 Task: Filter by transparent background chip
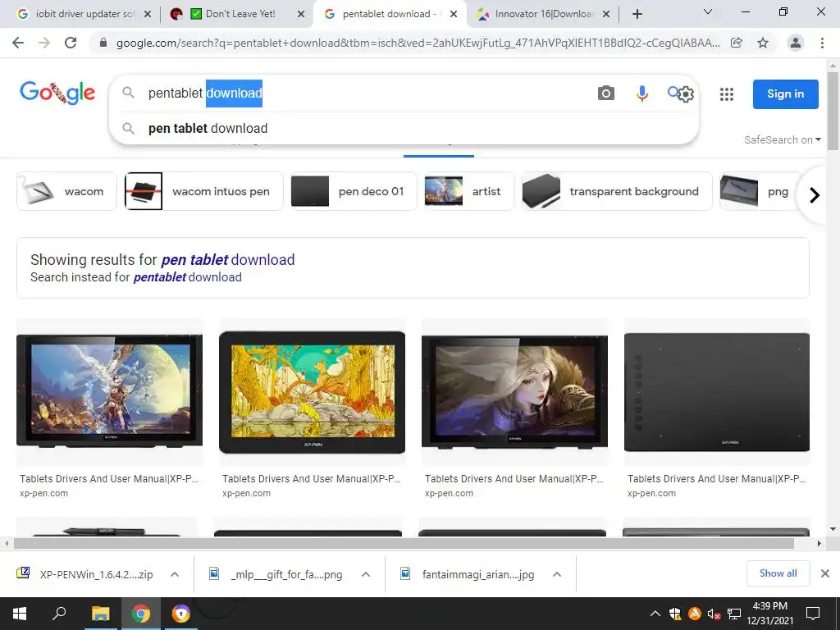[617, 191]
